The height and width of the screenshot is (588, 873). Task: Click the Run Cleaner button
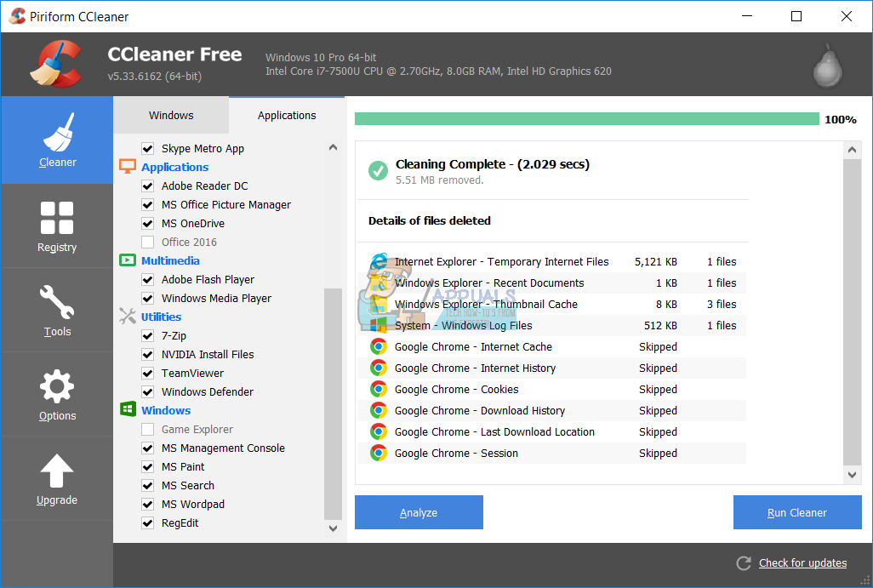[x=796, y=512]
